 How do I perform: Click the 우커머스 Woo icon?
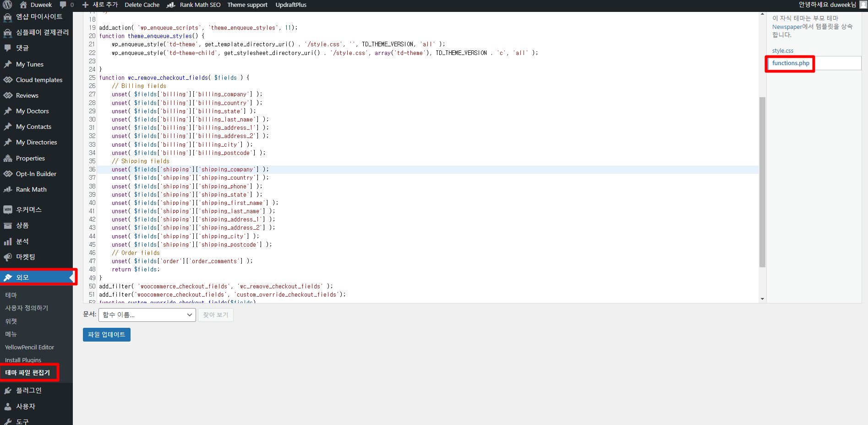[8, 210]
